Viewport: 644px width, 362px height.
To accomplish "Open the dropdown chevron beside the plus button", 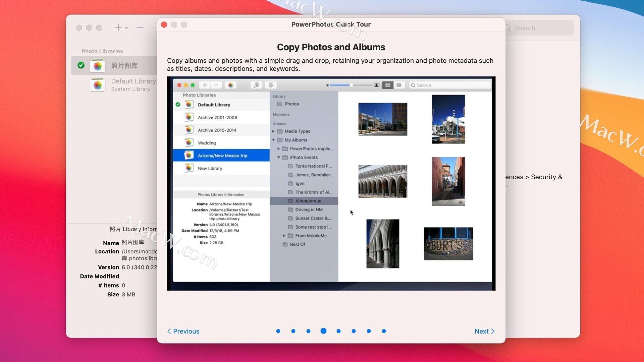I will pyautogui.click(x=126, y=28).
